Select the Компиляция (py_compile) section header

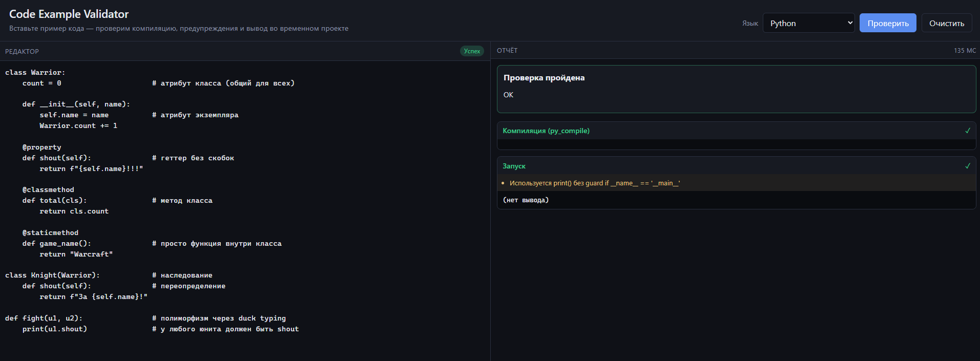click(736, 131)
